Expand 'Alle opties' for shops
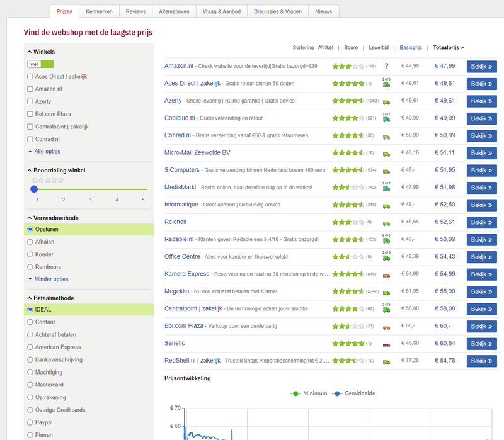 [x=44, y=151]
